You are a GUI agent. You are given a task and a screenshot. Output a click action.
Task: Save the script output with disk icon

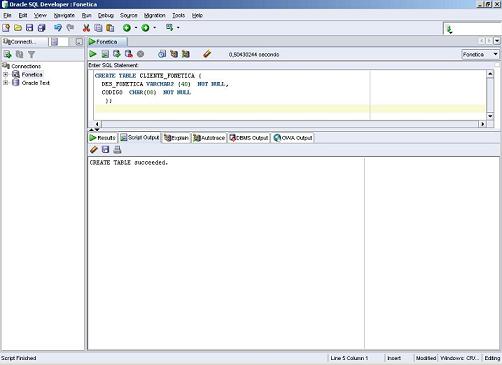(105, 150)
